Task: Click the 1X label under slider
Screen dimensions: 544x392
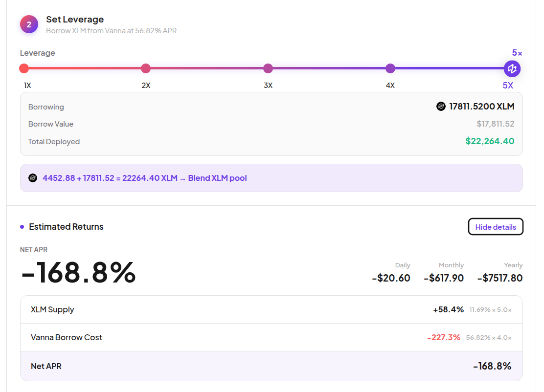Action: pyautogui.click(x=27, y=85)
